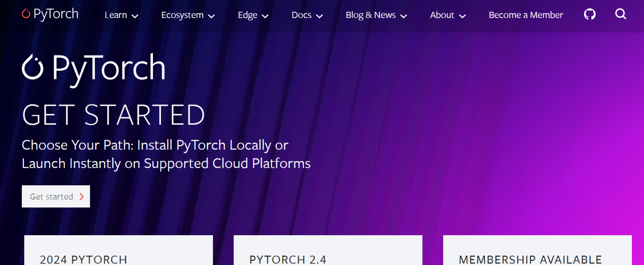The width and height of the screenshot is (644, 265).
Task: Open the GitHub repository icon
Action: 589,15
